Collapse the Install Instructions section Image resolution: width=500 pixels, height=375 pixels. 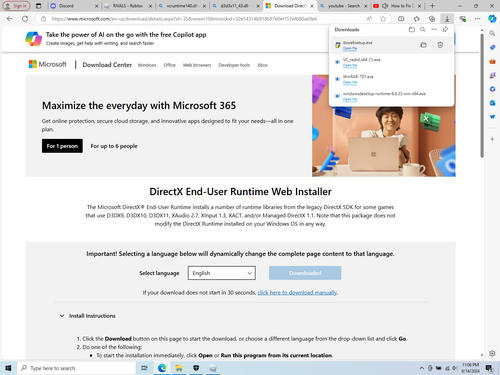[x=62, y=316]
